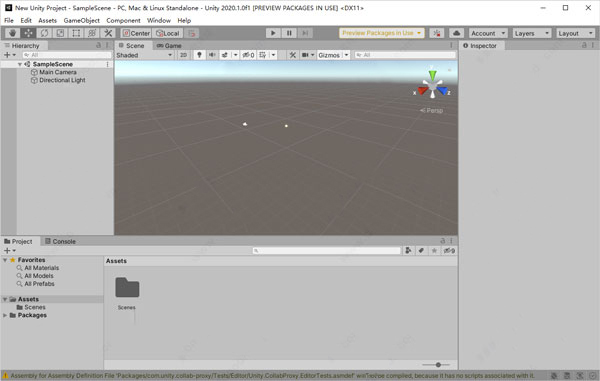Viewport: 600px width, 381px height.
Task: Open the Gizmos dropdown
Action: (333, 55)
